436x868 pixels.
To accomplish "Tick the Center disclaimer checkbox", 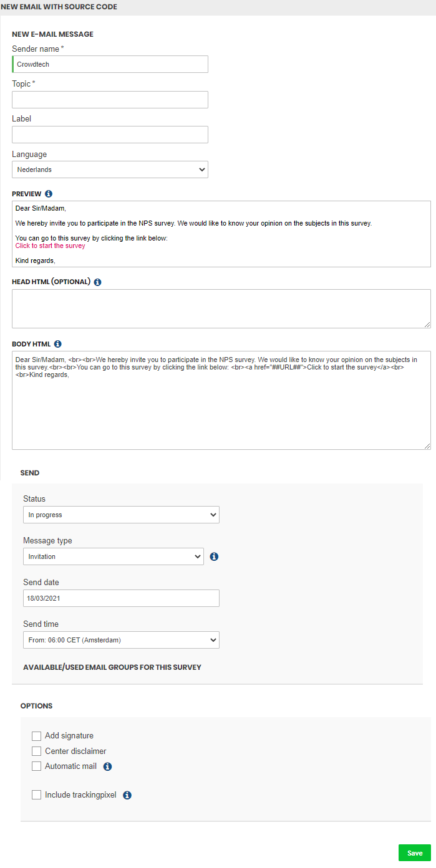I will 37,751.
